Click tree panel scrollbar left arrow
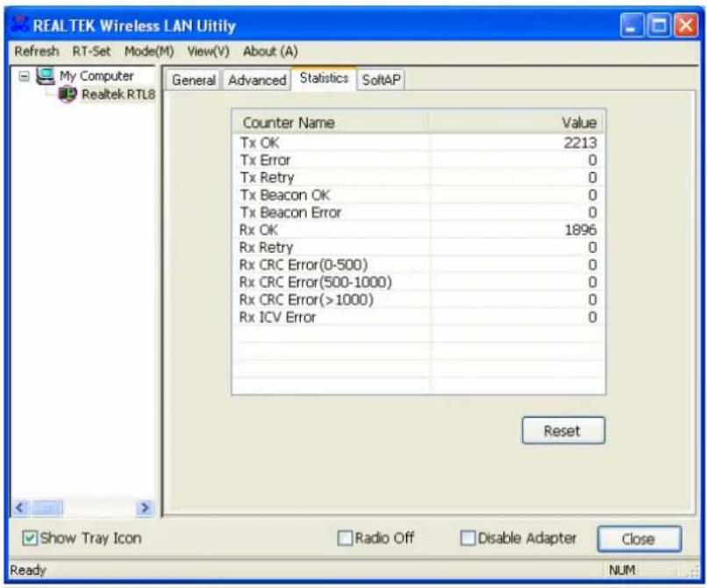 (21, 508)
